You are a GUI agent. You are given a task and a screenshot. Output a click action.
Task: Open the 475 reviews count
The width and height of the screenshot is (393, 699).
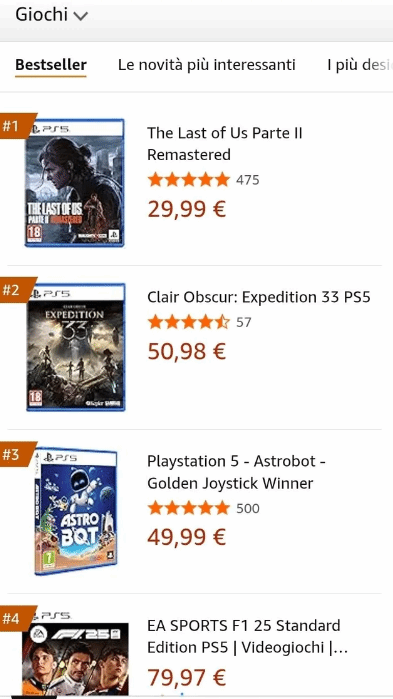click(x=248, y=180)
